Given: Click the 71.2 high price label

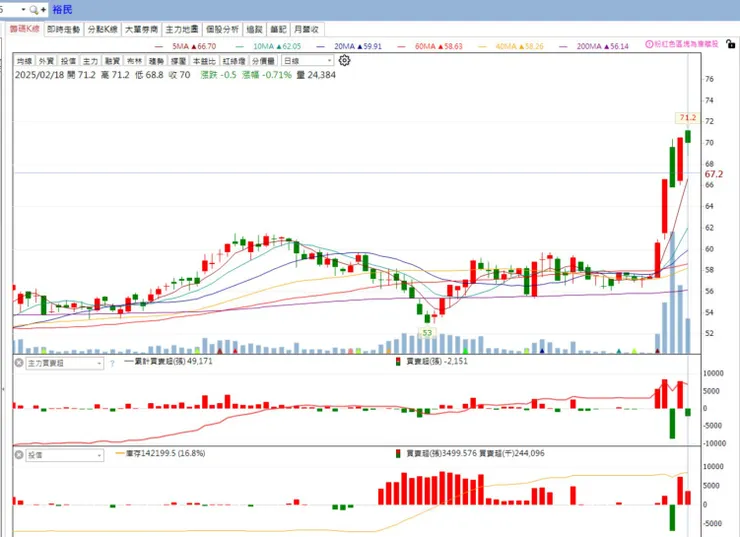Looking at the screenshot, I should pyautogui.click(x=688, y=117).
